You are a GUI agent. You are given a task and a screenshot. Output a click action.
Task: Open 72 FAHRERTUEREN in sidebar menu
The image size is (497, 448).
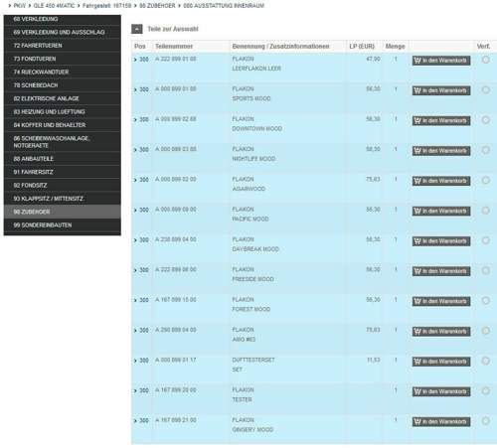(x=63, y=46)
